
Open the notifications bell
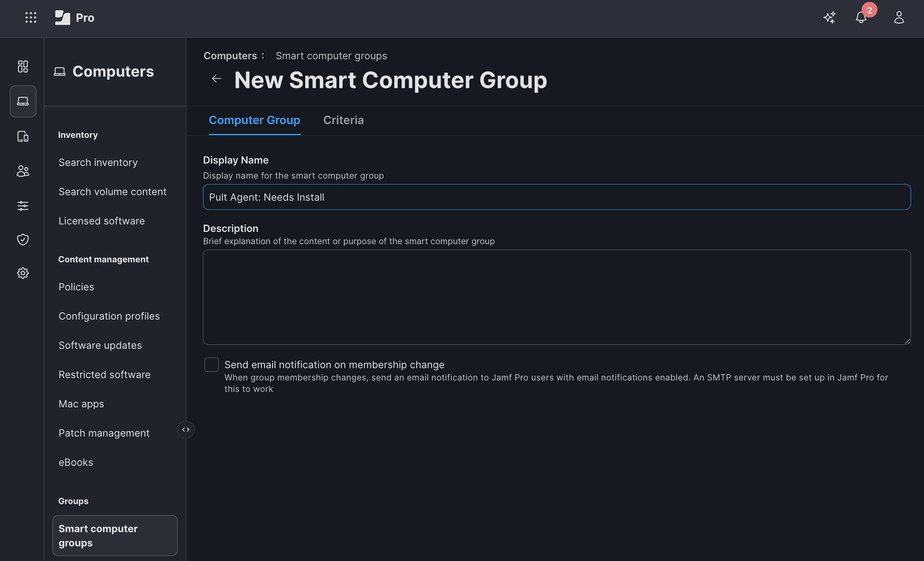(x=861, y=17)
